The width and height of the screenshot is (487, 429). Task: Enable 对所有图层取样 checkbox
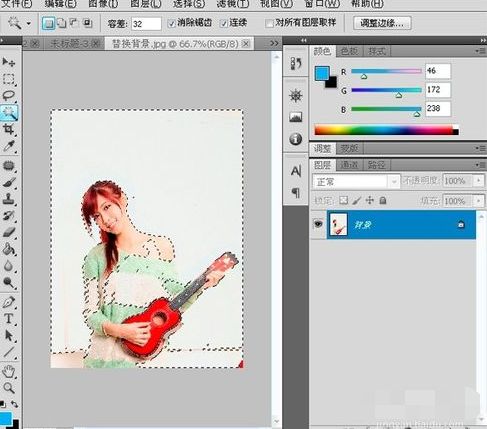(269, 23)
